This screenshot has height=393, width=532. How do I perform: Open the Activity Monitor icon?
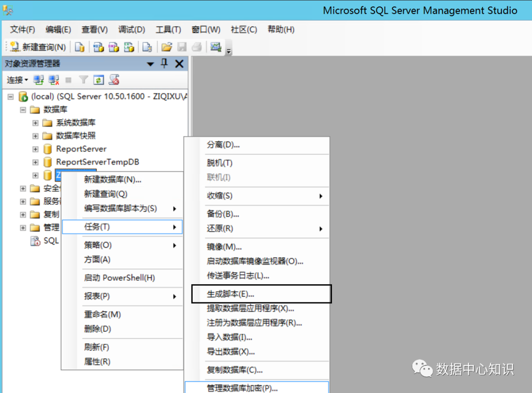[x=216, y=47]
